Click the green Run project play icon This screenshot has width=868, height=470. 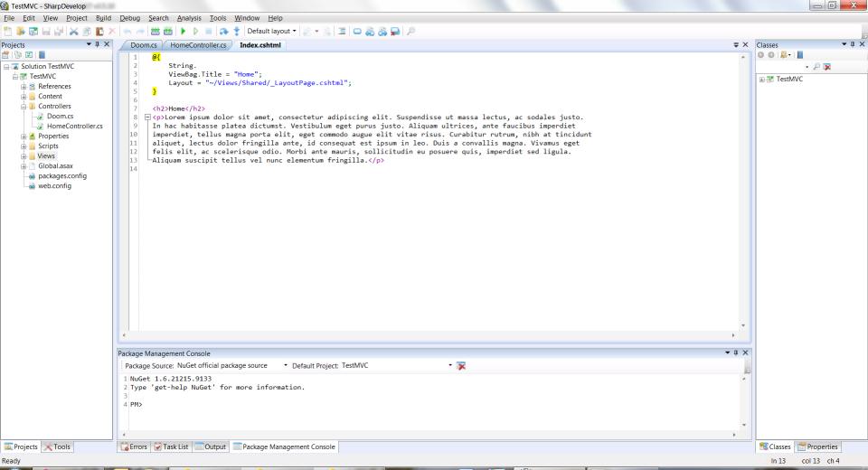pyautogui.click(x=184, y=32)
